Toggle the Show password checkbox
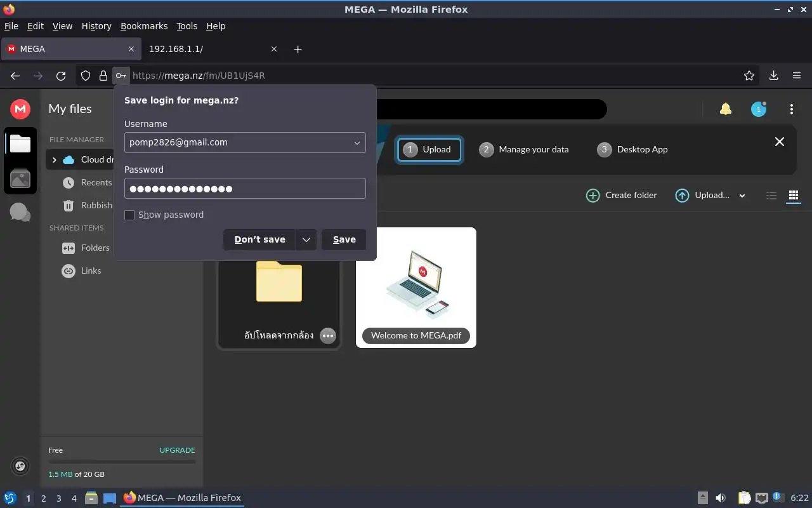Image resolution: width=812 pixels, height=508 pixels. coord(129,215)
